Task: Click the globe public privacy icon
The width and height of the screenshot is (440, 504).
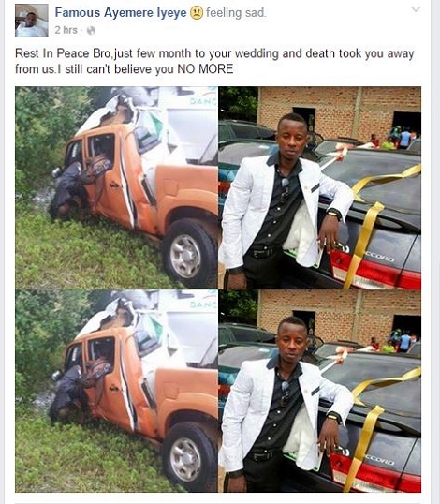Action: coord(91,30)
